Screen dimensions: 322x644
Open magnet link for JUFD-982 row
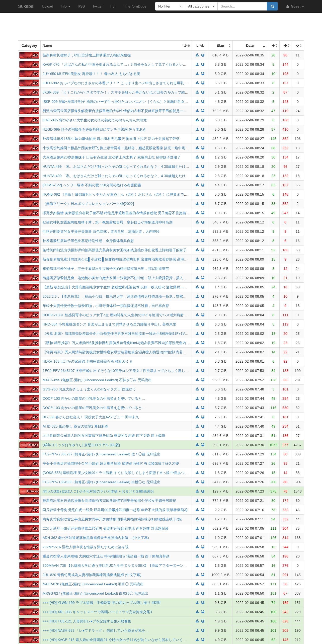[203, 83]
